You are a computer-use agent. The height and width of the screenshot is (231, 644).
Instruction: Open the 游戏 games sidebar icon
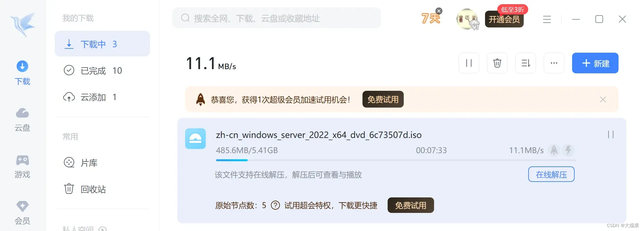point(22,166)
